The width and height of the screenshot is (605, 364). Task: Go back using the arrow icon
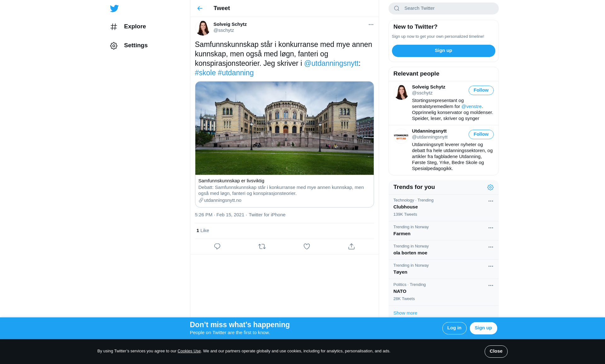(200, 9)
